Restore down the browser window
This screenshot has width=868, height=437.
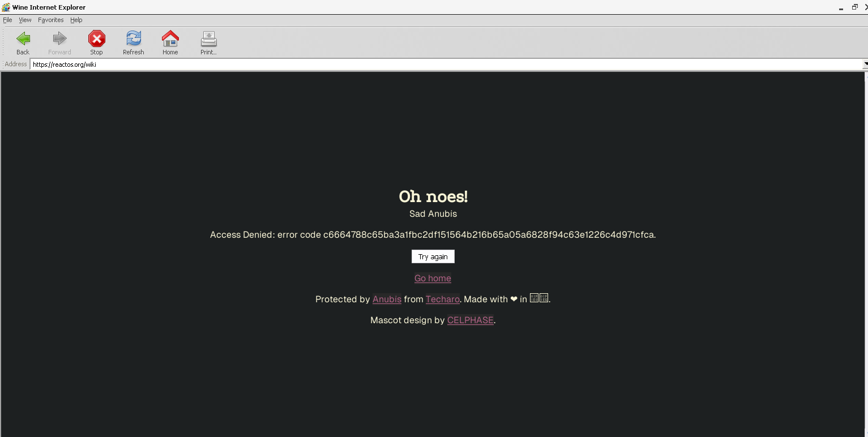[x=854, y=7]
